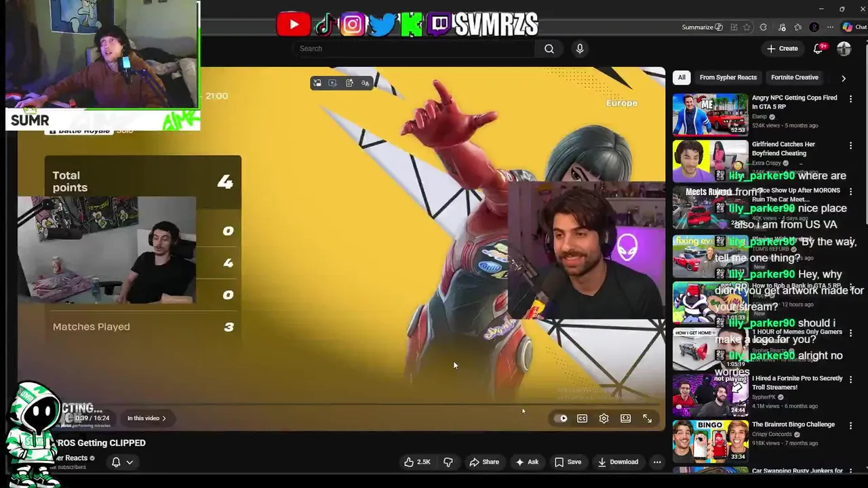Open options for Angry NPC video
This screenshot has width=868, height=488.
point(850,99)
